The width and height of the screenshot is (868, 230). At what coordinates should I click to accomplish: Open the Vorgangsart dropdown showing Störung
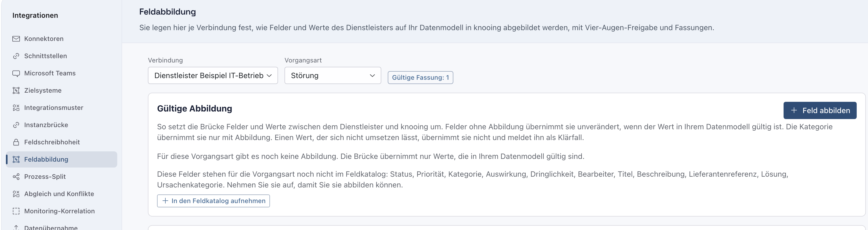click(x=333, y=75)
